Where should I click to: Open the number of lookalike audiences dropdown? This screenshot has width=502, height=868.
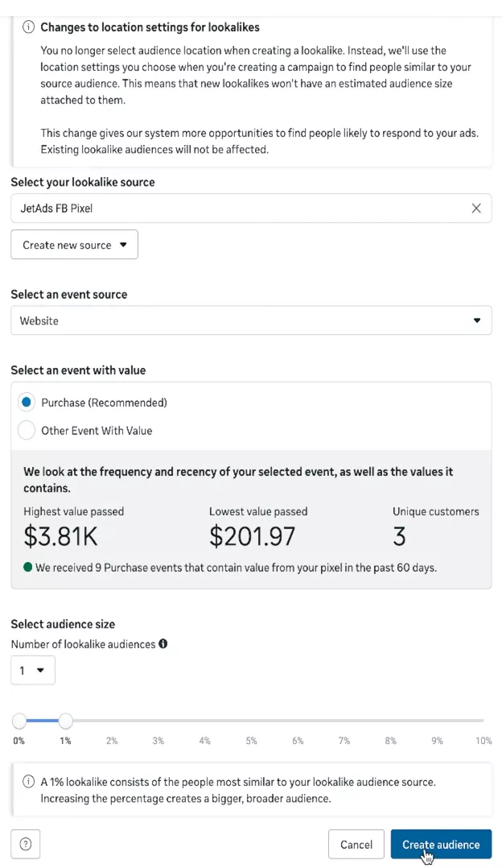coord(32,669)
